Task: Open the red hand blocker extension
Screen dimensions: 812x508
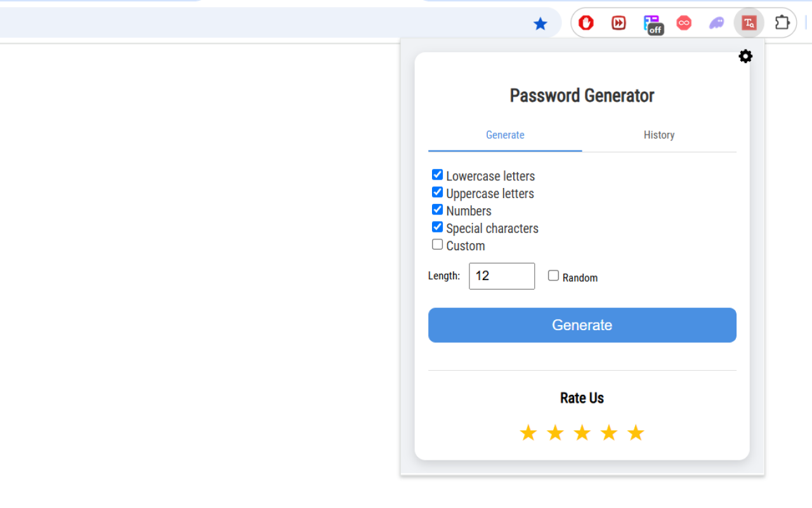Action: click(x=586, y=23)
